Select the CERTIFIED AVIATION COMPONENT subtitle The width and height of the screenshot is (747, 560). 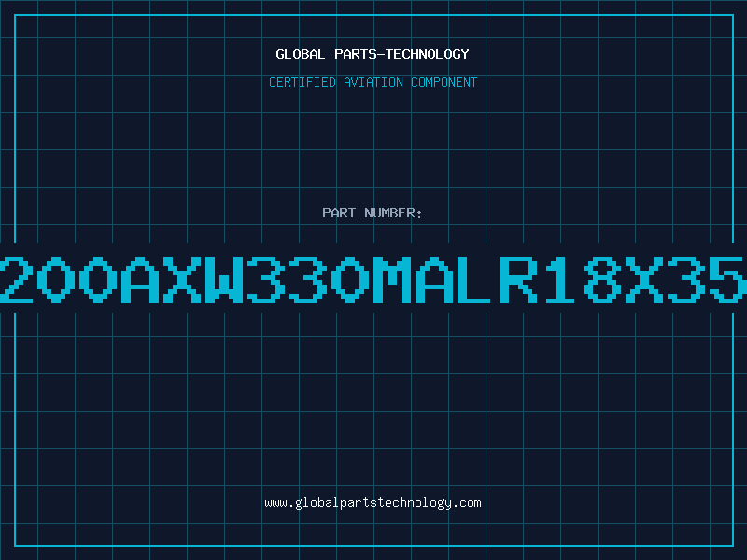[x=373, y=82]
